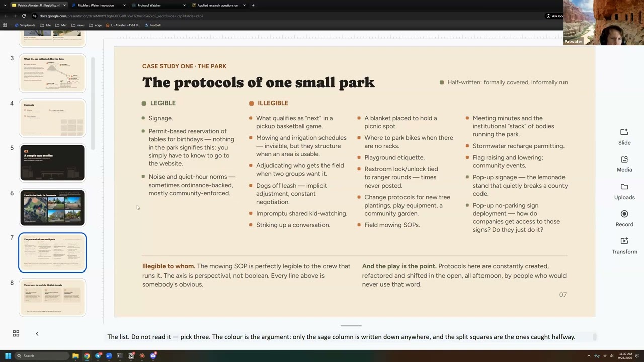Select slide 5 dark case studies thumbnail
Viewport: 644px width, 362px height.
click(52, 163)
